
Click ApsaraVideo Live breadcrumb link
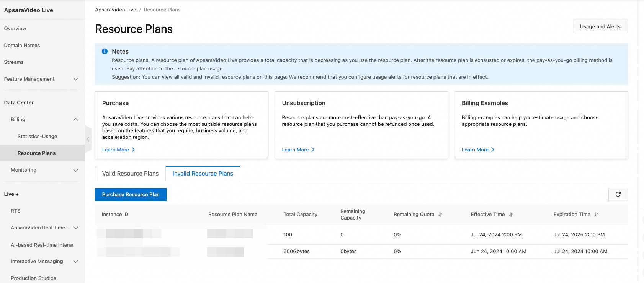click(x=116, y=10)
